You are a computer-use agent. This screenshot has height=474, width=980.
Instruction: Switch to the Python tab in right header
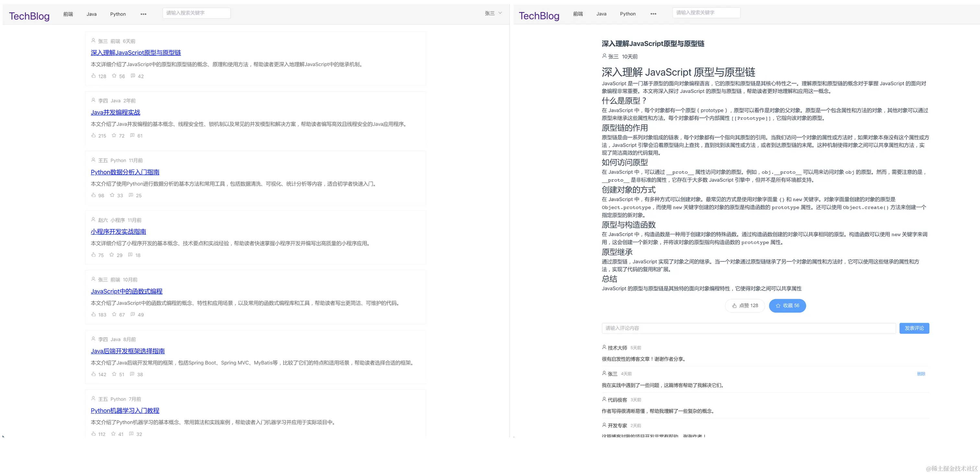tap(627, 14)
